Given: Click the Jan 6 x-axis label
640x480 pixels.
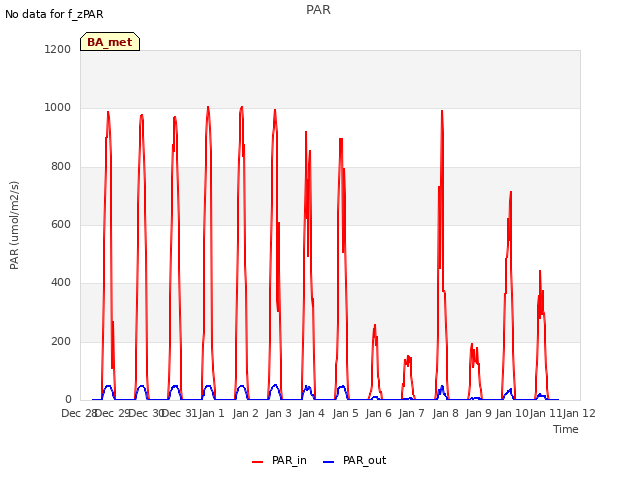Looking at the screenshot, I should [378, 413].
